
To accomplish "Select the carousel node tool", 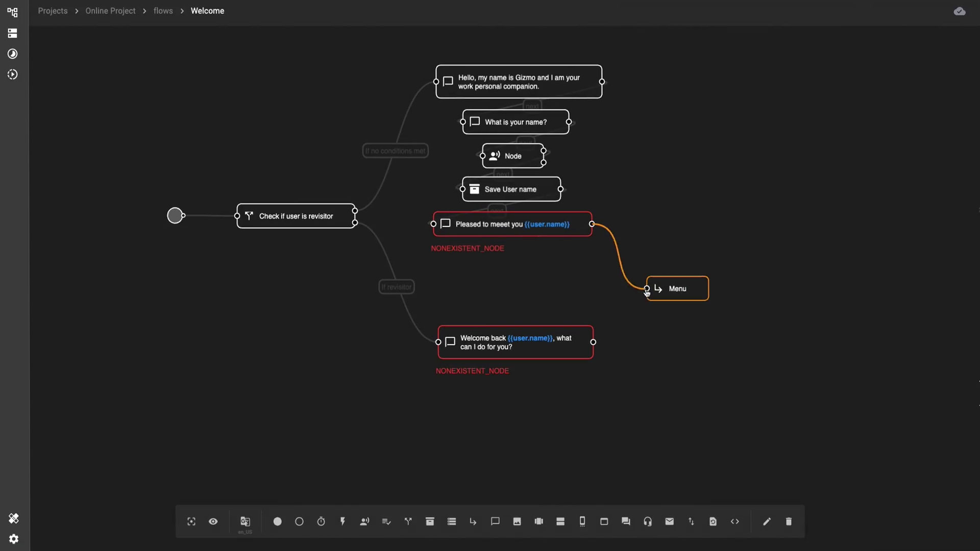I will 539,521.
